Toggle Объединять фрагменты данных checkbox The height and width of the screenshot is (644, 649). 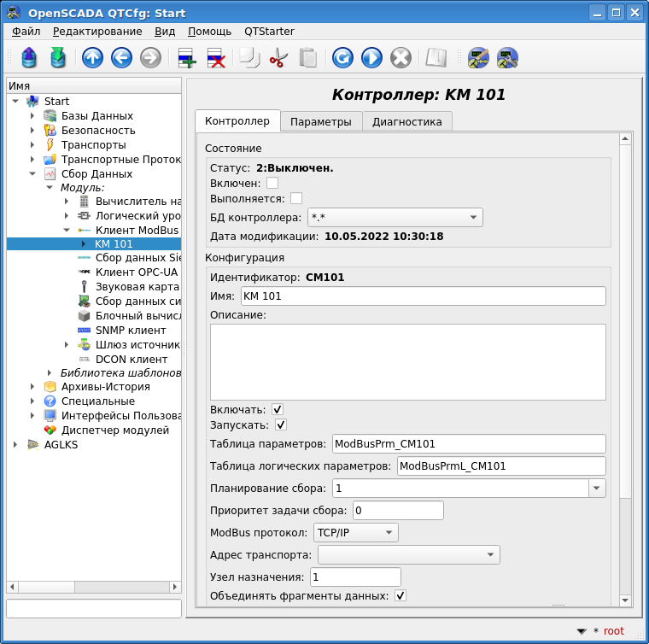pyautogui.click(x=401, y=595)
